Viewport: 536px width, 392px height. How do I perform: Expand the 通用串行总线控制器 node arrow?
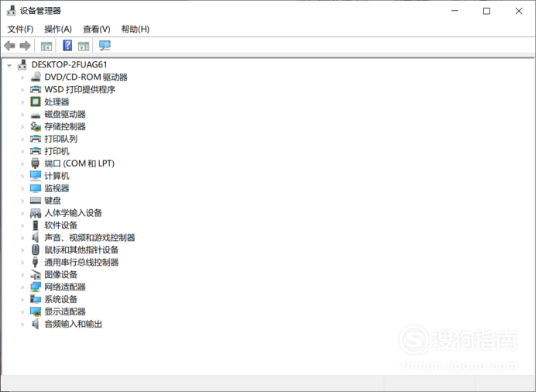click(22, 263)
